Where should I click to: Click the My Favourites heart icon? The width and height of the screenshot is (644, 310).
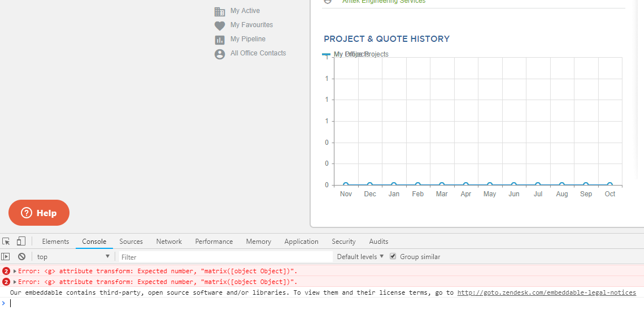point(220,25)
